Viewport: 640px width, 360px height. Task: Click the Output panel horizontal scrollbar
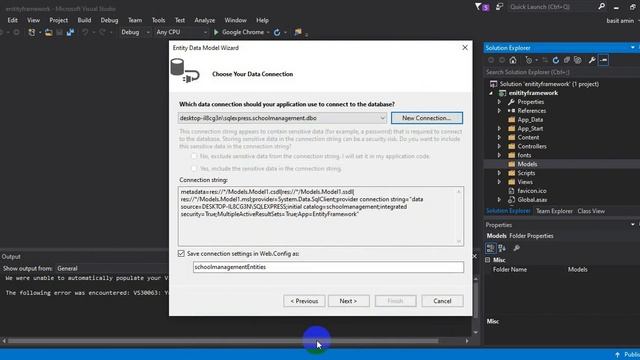[x=222, y=340]
